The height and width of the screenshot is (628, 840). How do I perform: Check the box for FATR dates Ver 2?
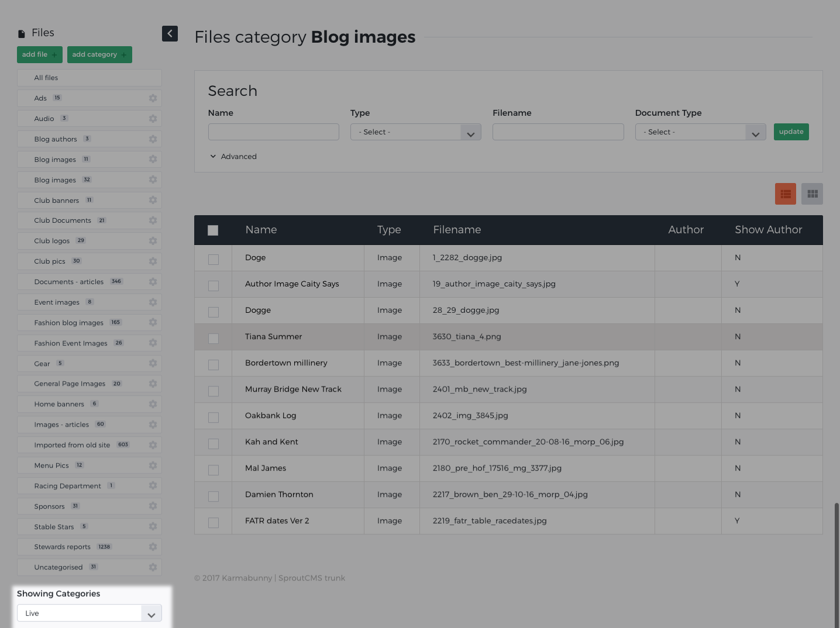click(x=214, y=523)
